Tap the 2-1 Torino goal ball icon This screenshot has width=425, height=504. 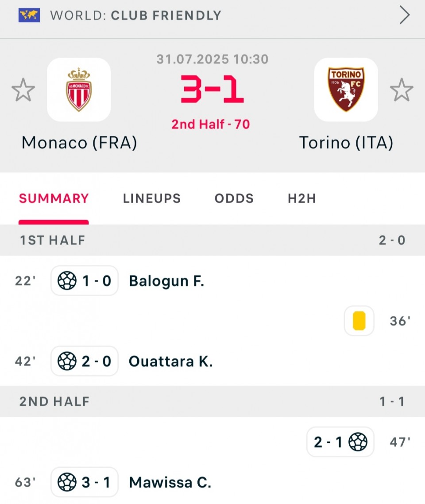point(358,442)
